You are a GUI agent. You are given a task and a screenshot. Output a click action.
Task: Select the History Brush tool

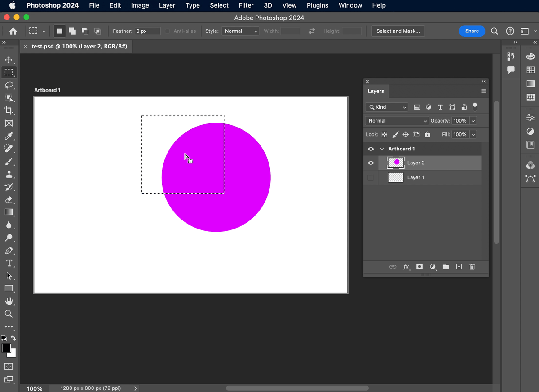tap(9, 187)
